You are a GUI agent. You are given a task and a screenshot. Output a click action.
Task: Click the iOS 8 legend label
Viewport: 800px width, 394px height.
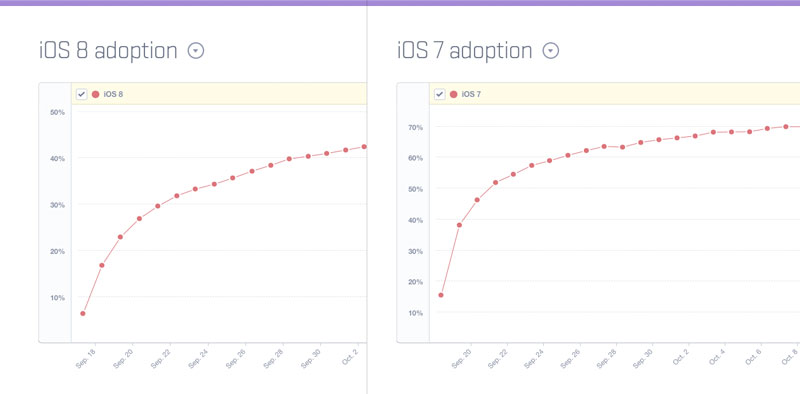click(x=113, y=94)
